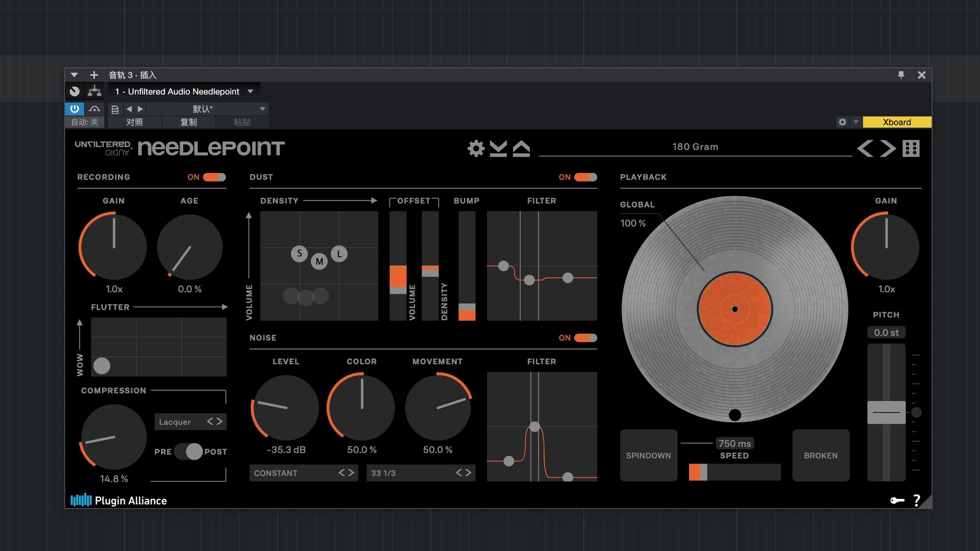
Task: Open the CONSTANT noise mode selector
Action: [304, 473]
